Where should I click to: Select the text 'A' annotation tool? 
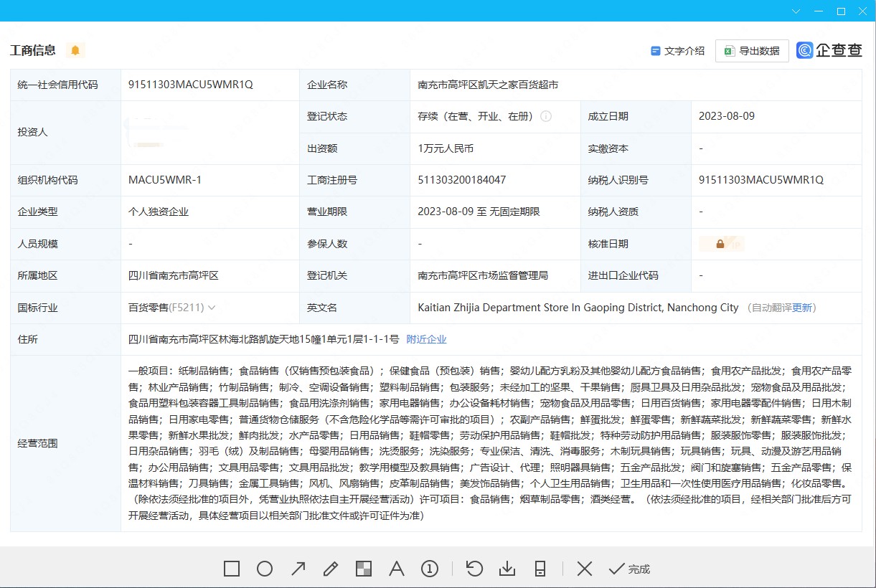[x=397, y=569]
